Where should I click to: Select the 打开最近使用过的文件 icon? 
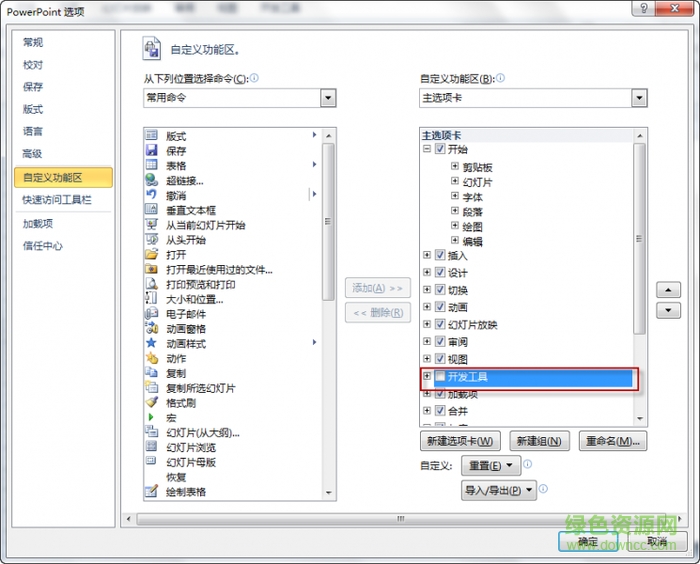152,268
